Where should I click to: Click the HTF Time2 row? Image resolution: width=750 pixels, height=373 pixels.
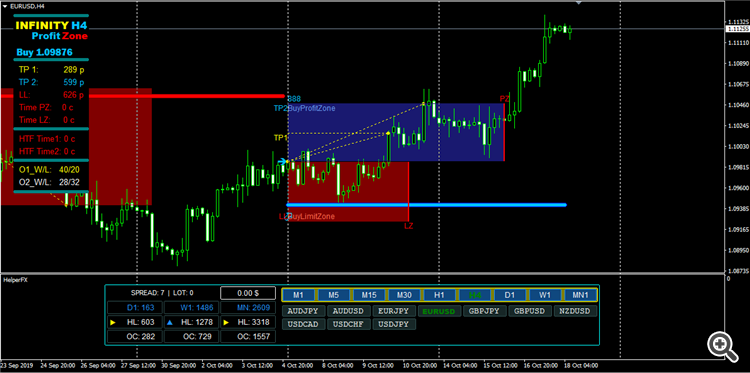[x=47, y=151]
